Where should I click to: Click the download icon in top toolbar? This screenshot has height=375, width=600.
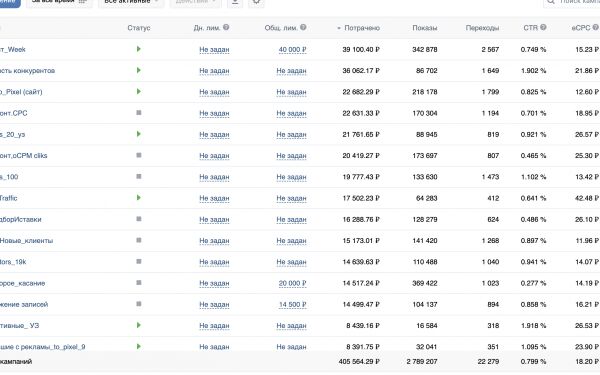pos(235,2)
